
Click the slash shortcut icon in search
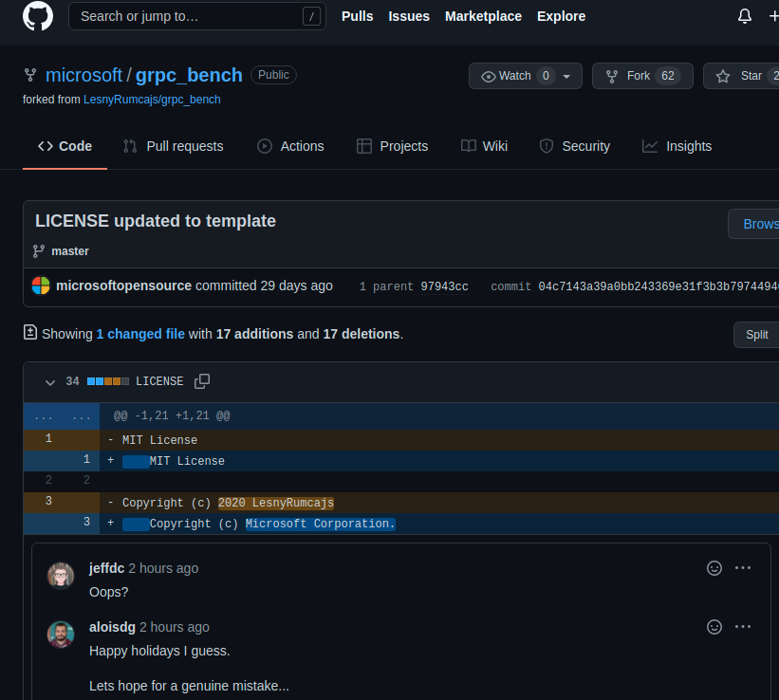pos(311,16)
